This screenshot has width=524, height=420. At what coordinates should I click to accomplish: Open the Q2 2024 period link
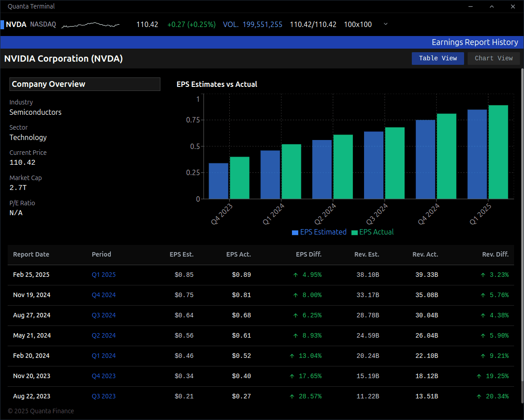[104, 335]
